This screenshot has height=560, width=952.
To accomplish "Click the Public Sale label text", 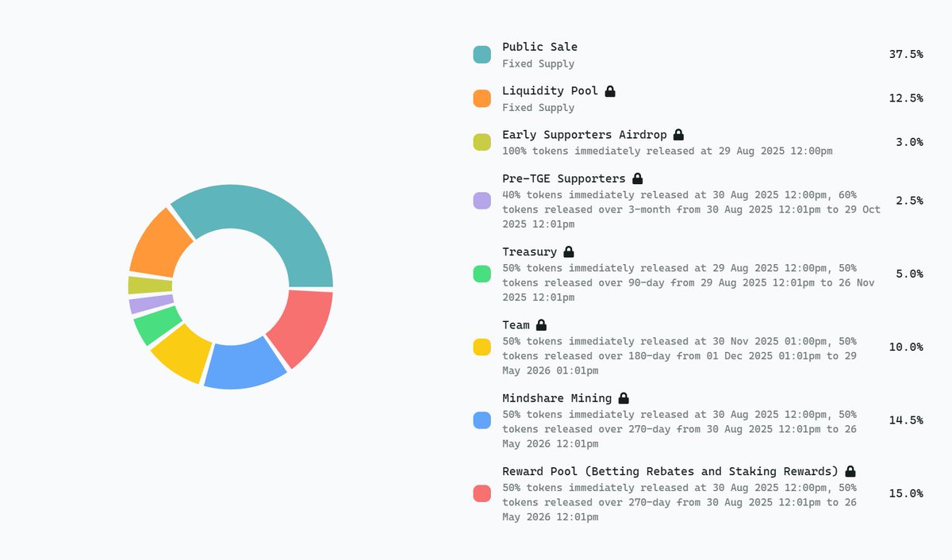I will click(x=539, y=47).
